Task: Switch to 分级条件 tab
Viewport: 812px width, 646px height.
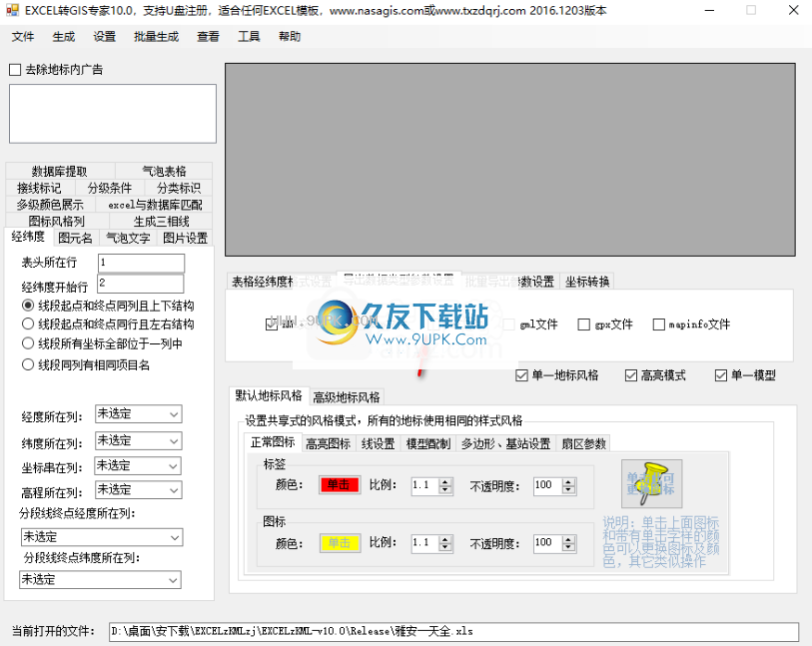Action: coord(109,188)
